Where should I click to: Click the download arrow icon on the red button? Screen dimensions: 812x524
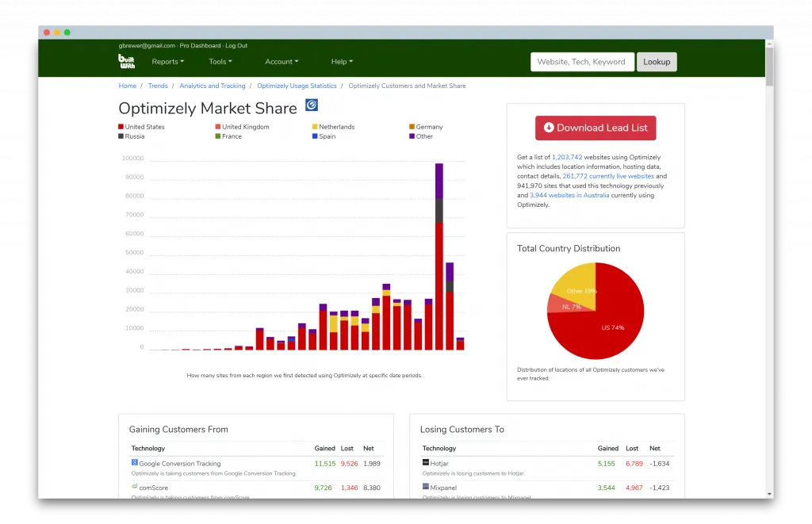click(549, 128)
